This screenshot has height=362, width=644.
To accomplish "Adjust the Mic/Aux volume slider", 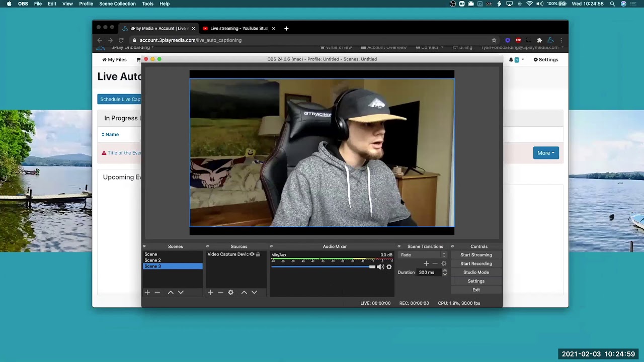I will (x=372, y=267).
